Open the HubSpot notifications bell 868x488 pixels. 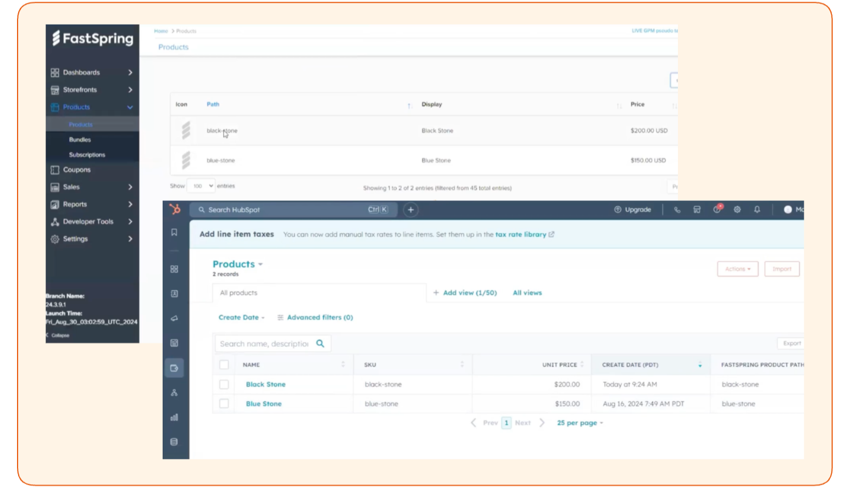click(x=757, y=210)
